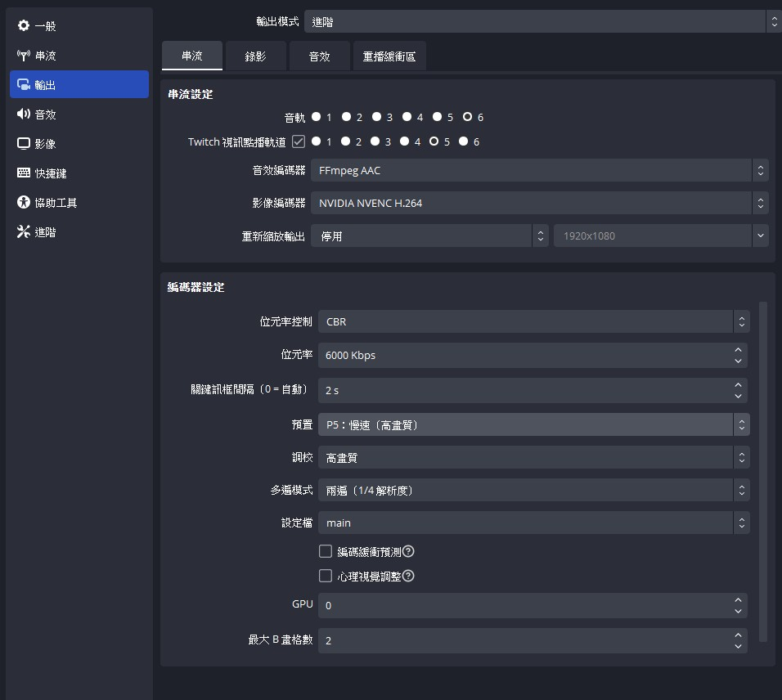Click the gear icon for 一般 settings
The height and width of the screenshot is (700, 782).
point(24,25)
